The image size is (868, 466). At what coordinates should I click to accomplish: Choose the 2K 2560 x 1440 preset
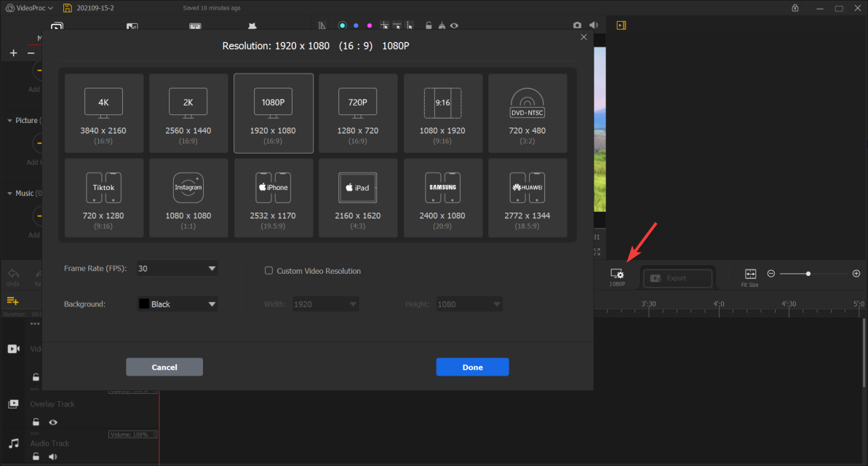pyautogui.click(x=188, y=113)
